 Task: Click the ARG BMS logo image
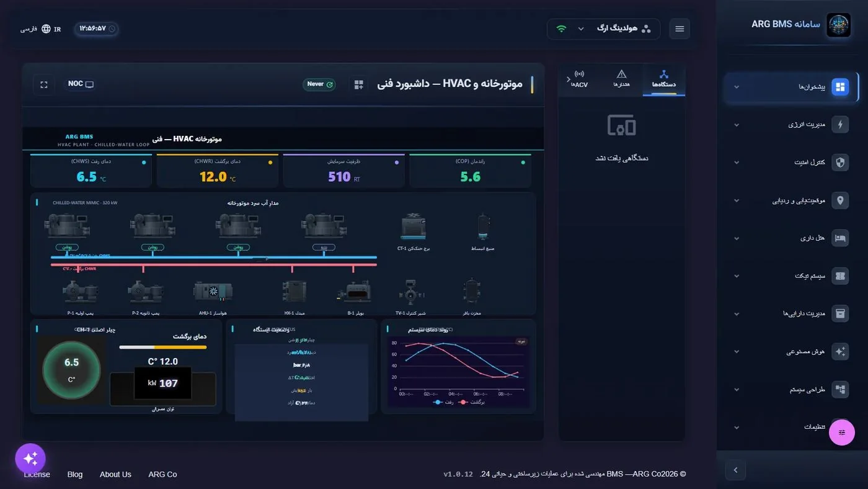click(x=838, y=25)
